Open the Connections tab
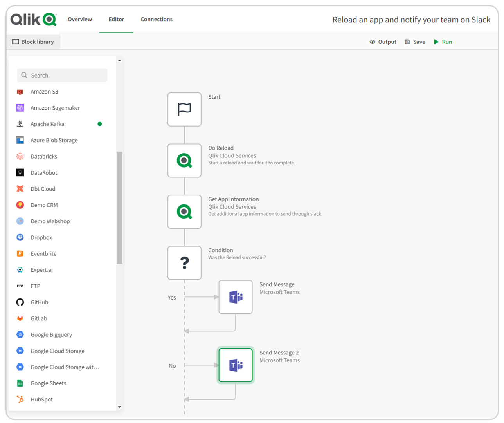Image resolution: width=504 pixels, height=423 pixels. [157, 19]
